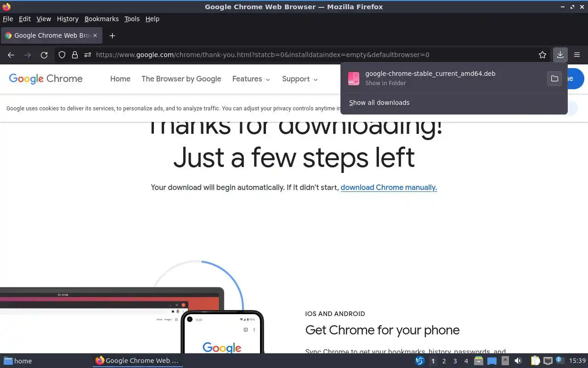Screen dimensions: 588x368
Task: Show downloaded file in folder icon
Action: click(x=554, y=79)
